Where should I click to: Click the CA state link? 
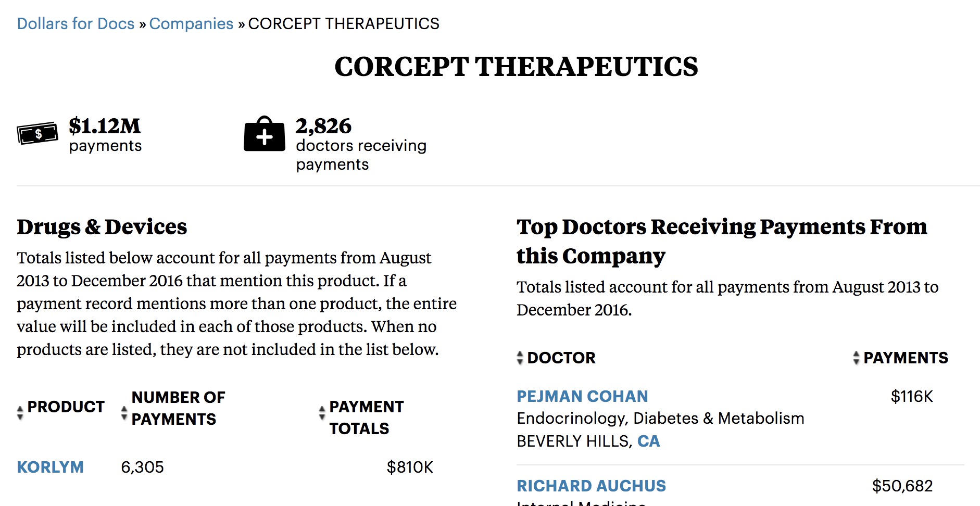coord(649,441)
